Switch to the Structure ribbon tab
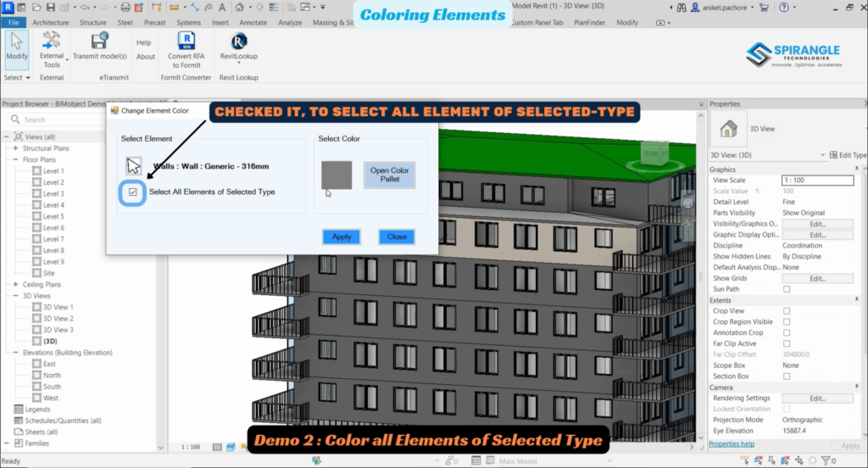868x468 pixels. [93, 23]
